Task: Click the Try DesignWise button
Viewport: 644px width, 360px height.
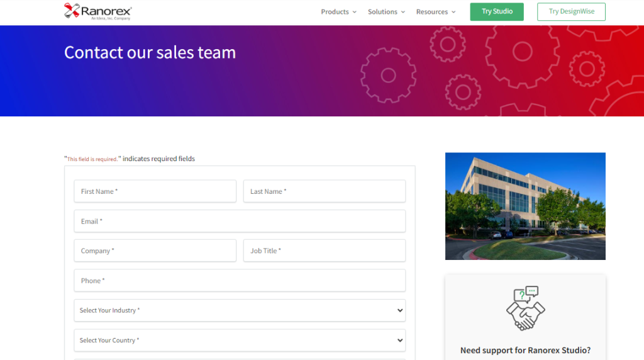Action: (x=571, y=11)
